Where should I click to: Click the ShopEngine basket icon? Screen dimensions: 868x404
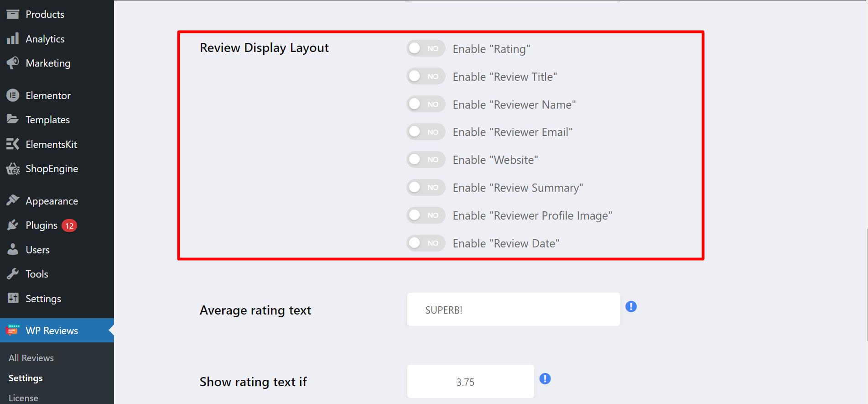(13, 169)
